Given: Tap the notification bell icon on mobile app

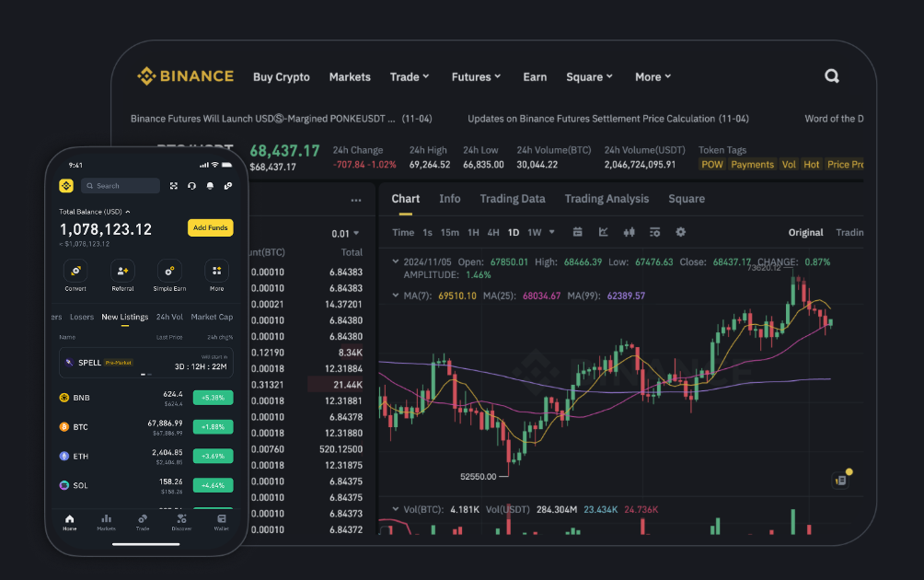Looking at the screenshot, I should pyautogui.click(x=210, y=186).
